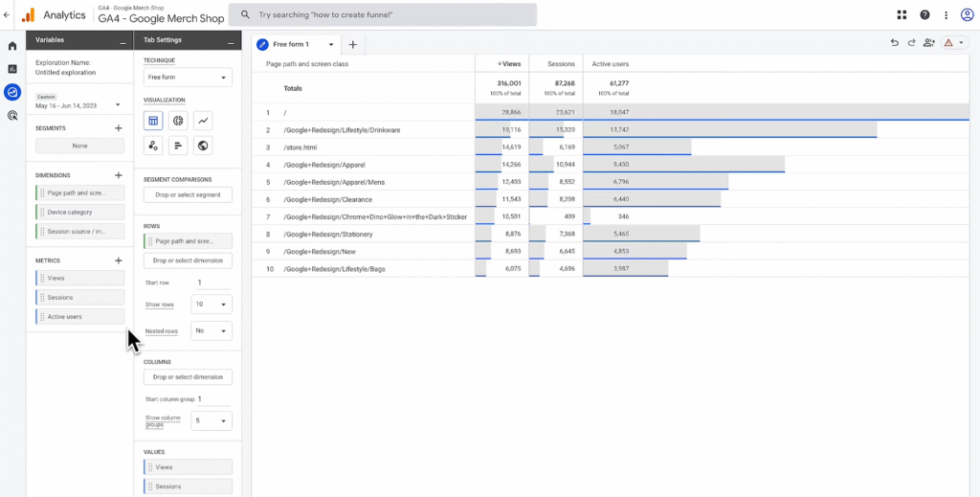
Task: Click the Columns drop or select dimension box
Action: click(188, 377)
